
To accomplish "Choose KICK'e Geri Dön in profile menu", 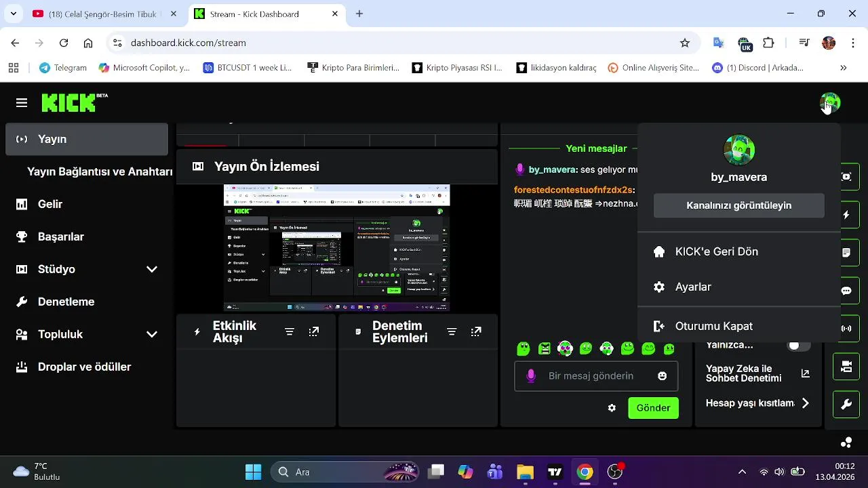I will point(739,251).
